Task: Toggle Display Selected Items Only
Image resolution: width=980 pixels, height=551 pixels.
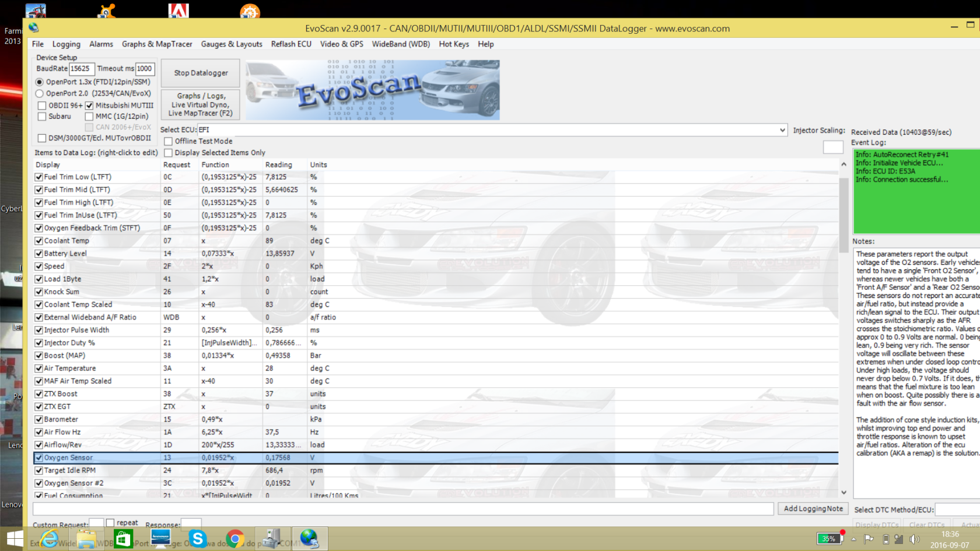Action: tap(168, 153)
